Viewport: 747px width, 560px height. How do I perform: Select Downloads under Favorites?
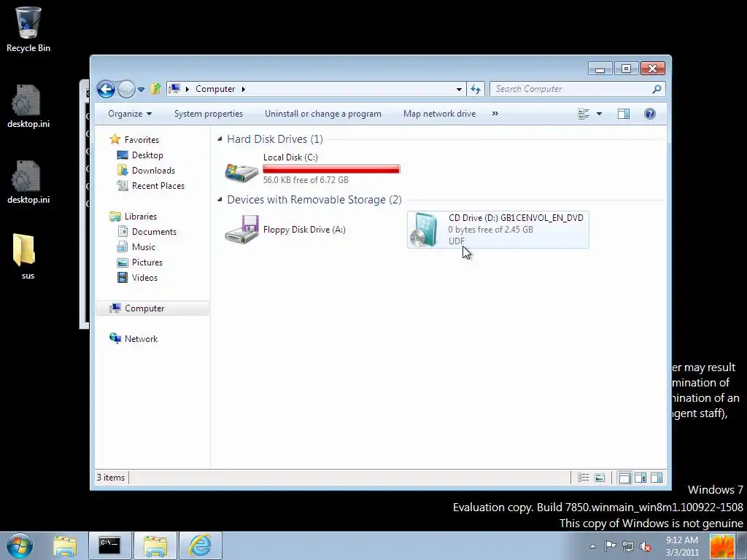tap(153, 171)
